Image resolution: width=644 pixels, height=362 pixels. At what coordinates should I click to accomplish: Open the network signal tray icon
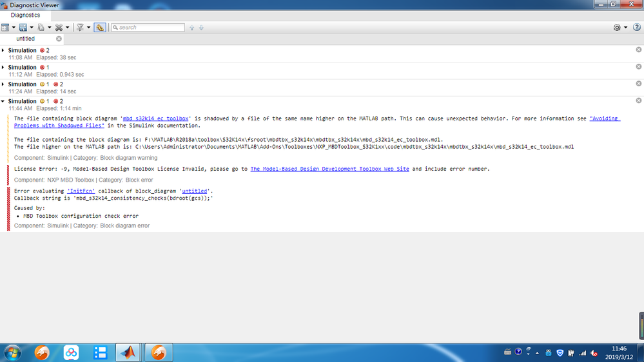(x=582, y=353)
